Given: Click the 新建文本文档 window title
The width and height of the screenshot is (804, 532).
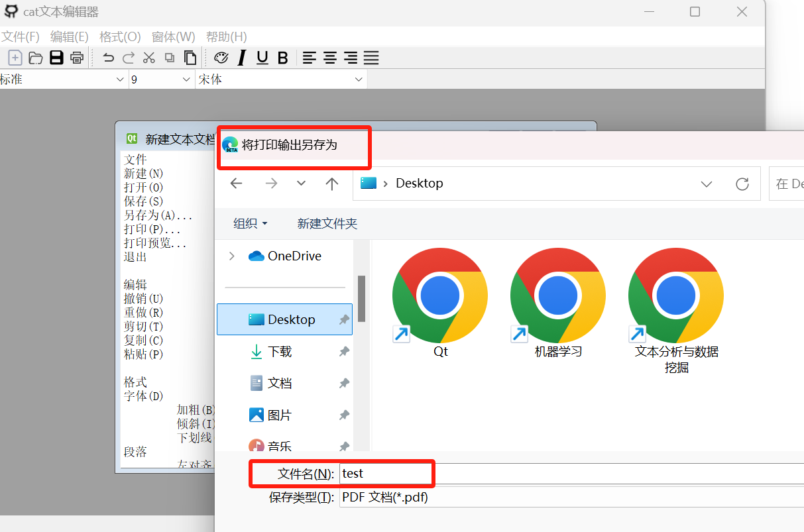Looking at the screenshot, I should (x=180, y=139).
